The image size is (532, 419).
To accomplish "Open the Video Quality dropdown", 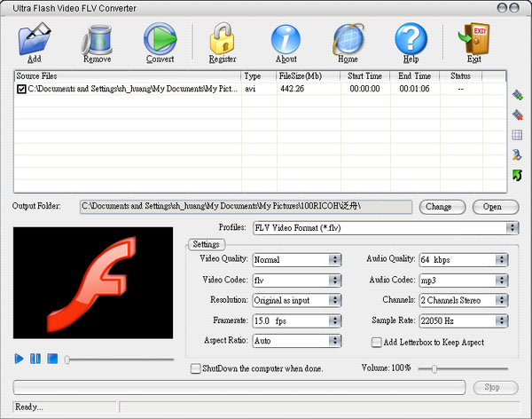I will pos(297,259).
